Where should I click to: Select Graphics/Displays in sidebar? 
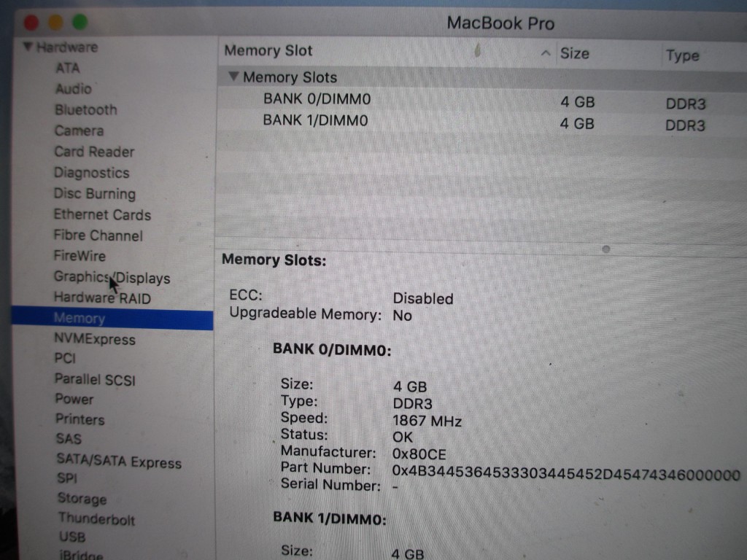point(112,277)
